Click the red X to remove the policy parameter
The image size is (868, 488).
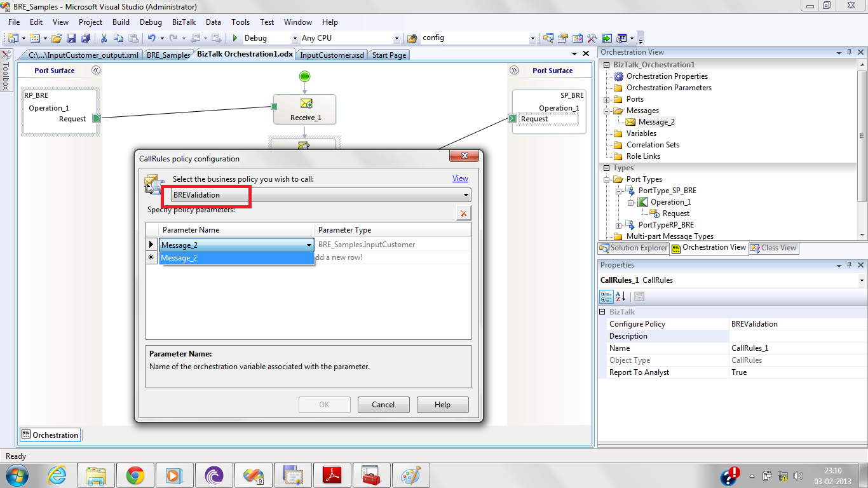pyautogui.click(x=463, y=213)
